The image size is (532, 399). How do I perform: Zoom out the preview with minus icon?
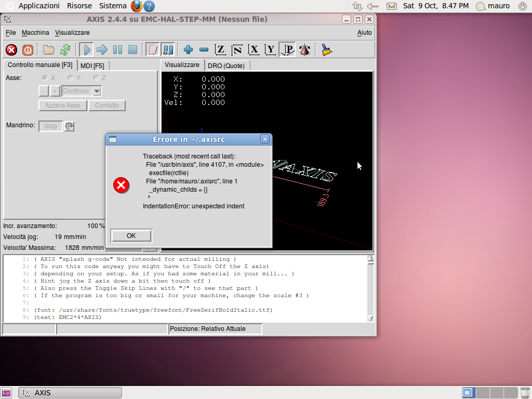[x=204, y=50]
